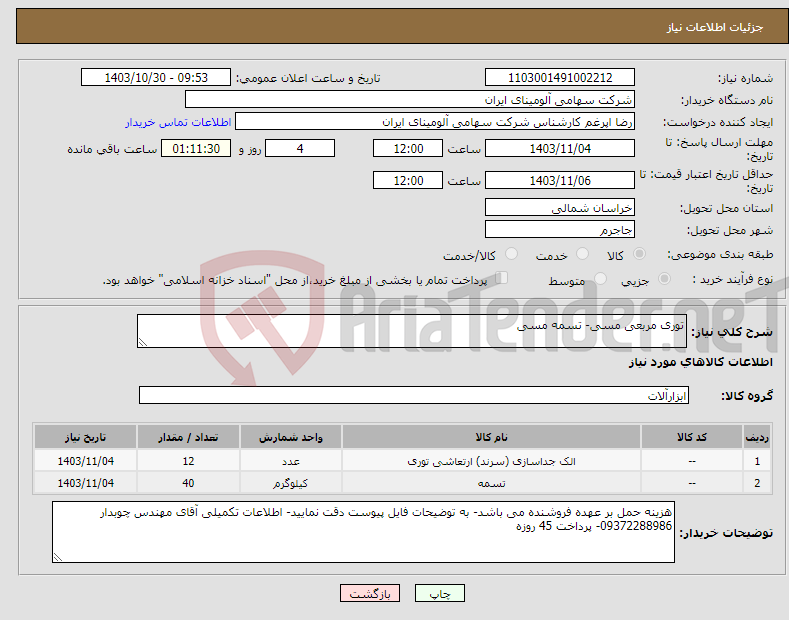The image size is (789, 620).
Task: Click the ساعت باقی مانده label
Action: pos(113,149)
